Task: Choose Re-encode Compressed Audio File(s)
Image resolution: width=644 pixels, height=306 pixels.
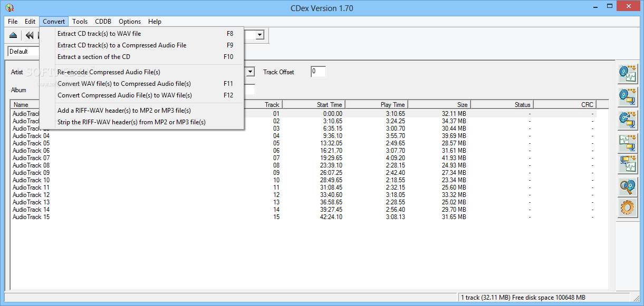Action: (x=142, y=72)
